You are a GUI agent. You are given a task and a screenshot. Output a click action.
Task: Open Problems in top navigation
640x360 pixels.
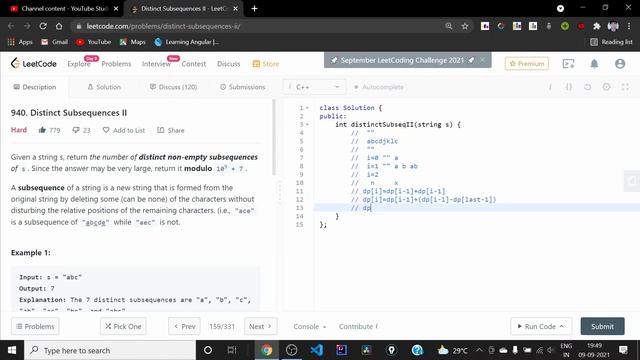pyautogui.click(x=116, y=64)
